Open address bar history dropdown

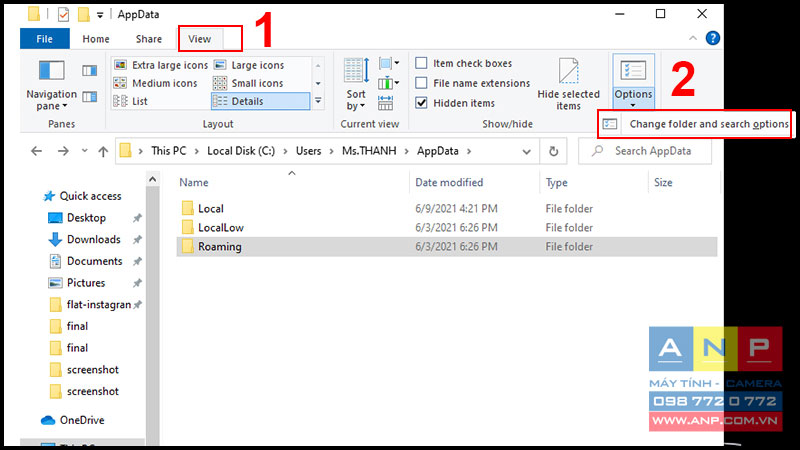click(x=526, y=152)
